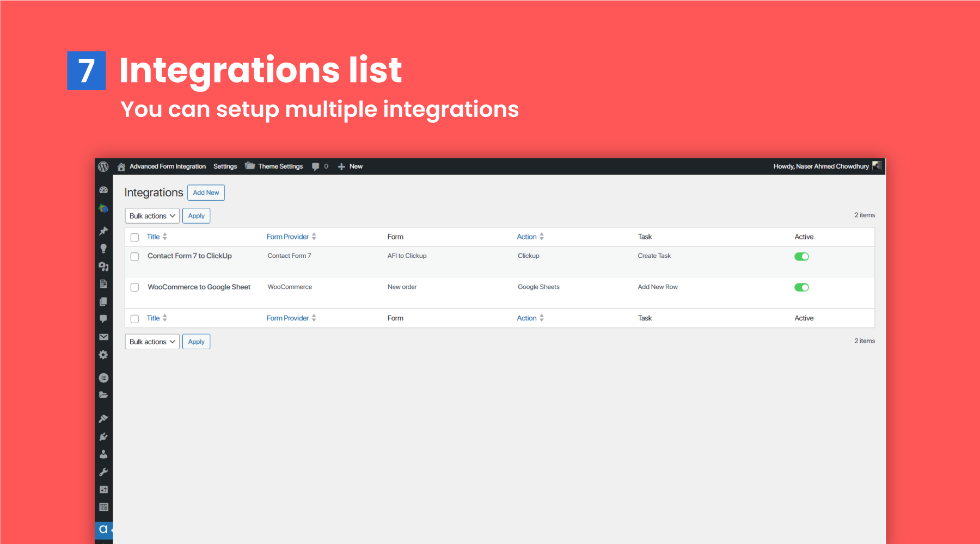Open Media library sidebar icon
This screenshot has width=980, height=544.
tap(103, 267)
